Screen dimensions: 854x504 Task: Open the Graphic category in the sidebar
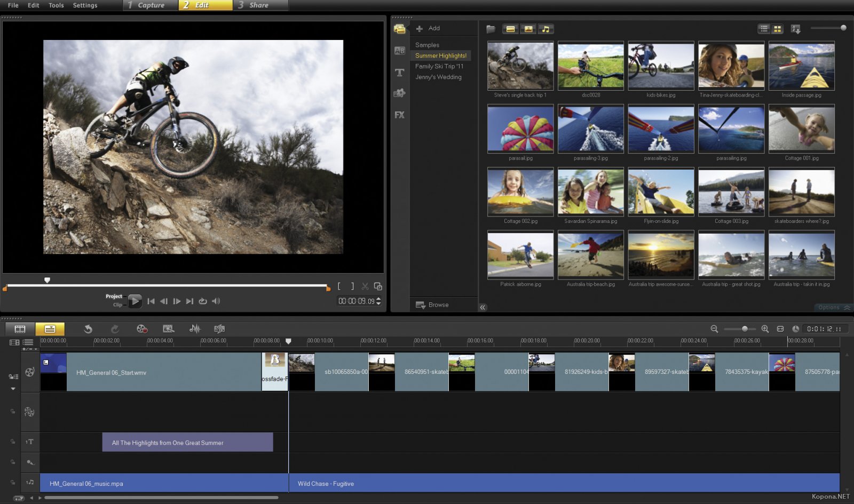pos(399,93)
